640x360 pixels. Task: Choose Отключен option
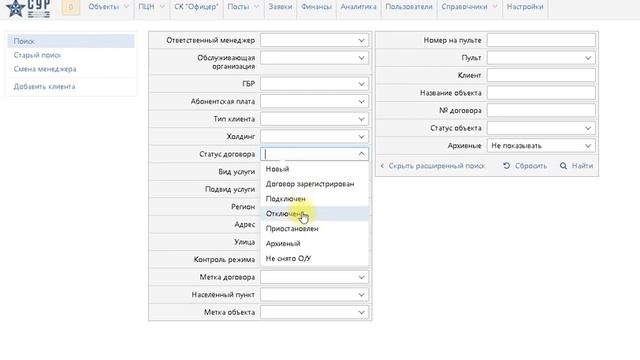point(314,214)
